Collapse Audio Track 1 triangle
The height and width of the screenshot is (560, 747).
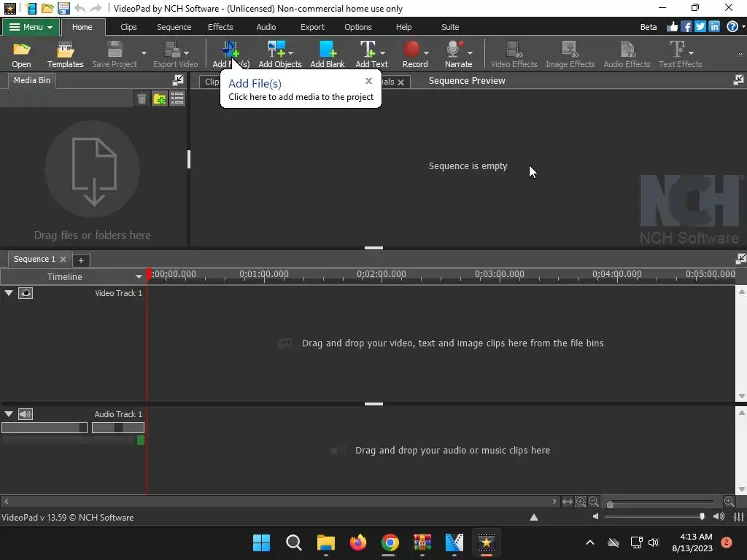pos(9,414)
